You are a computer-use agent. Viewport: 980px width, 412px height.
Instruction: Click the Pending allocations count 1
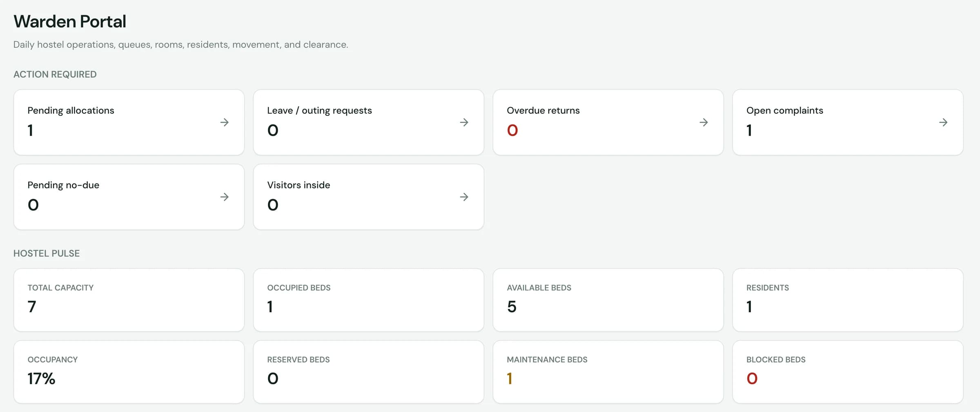point(30,131)
